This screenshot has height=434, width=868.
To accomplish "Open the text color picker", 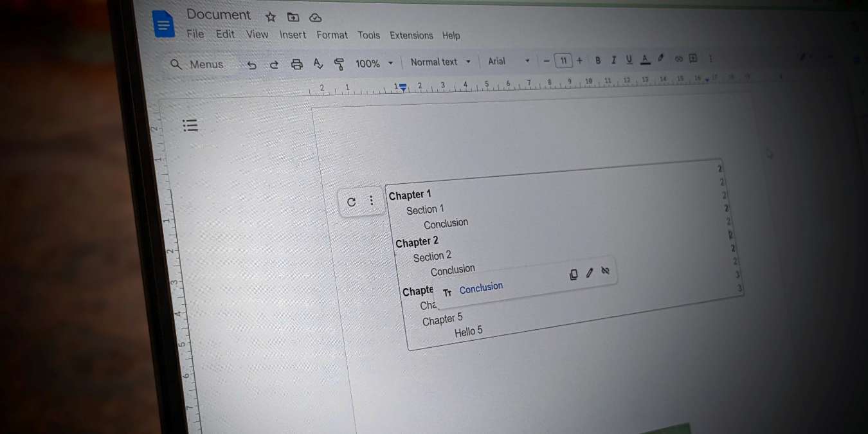I will (x=645, y=59).
